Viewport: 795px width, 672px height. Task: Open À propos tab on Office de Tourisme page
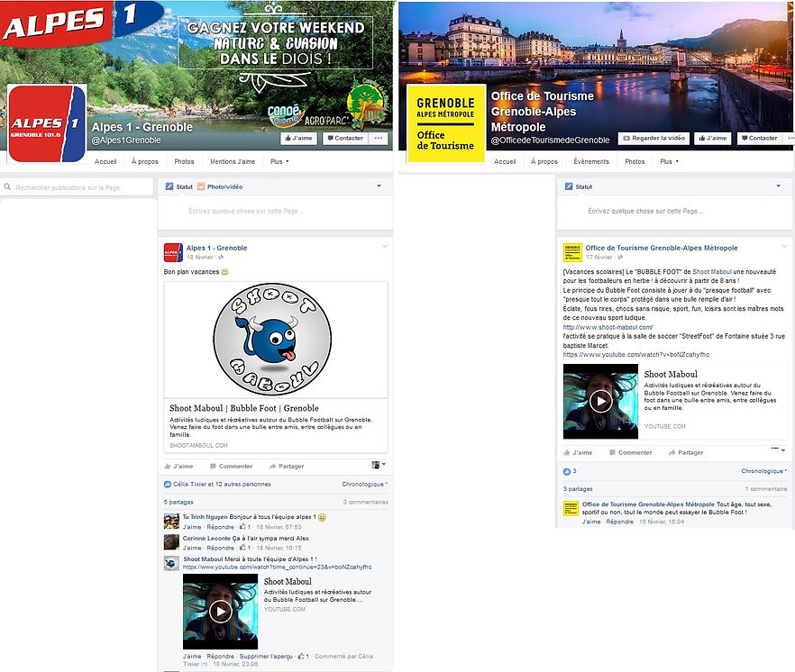point(544,161)
